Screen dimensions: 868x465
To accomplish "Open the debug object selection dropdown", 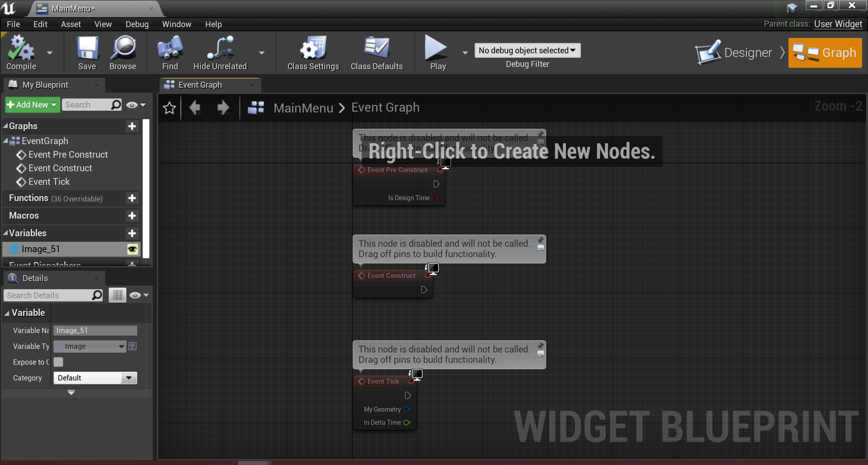I will [x=527, y=51].
